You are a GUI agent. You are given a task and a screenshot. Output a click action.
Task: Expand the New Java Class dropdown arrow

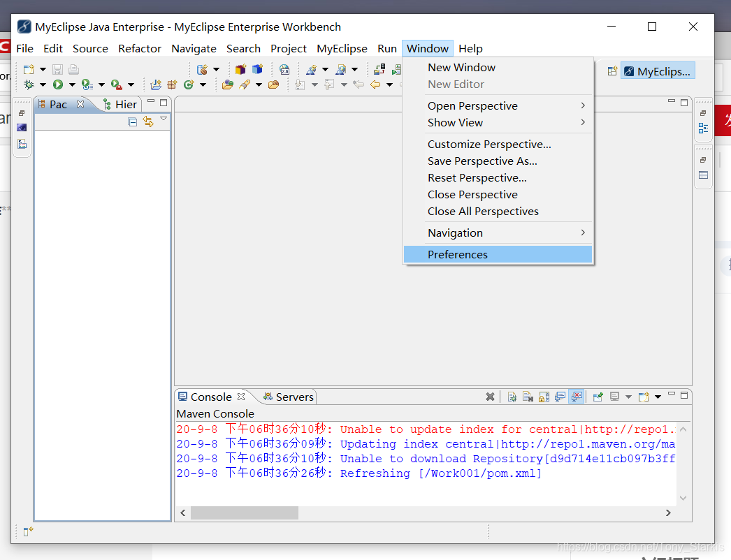203,84
